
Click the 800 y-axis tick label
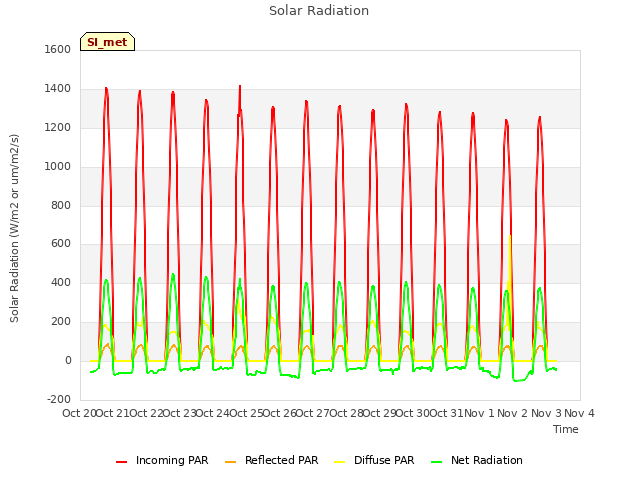tap(61, 206)
